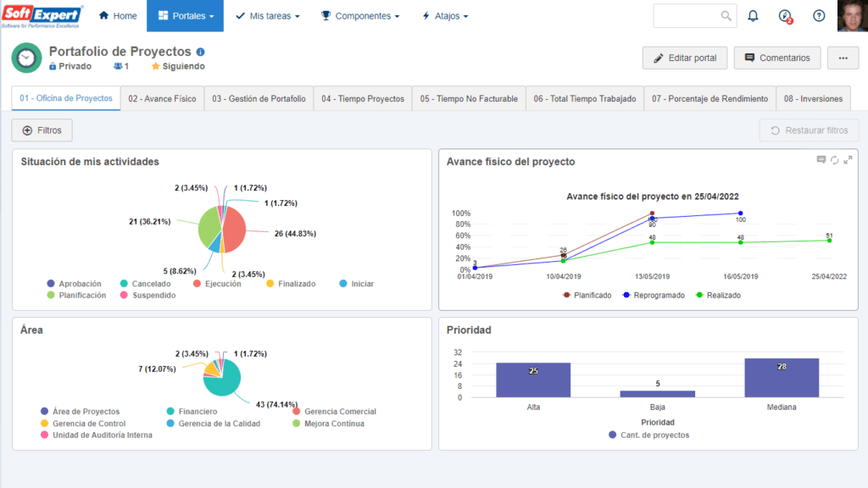The width and height of the screenshot is (868, 488).
Task: Expand the Portales dropdown menu
Action: [185, 16]
